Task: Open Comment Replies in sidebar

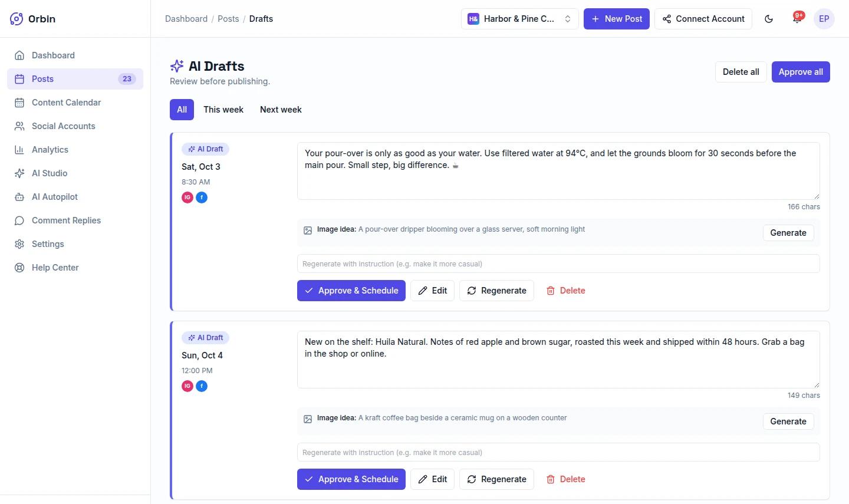Action: point(75,220)
